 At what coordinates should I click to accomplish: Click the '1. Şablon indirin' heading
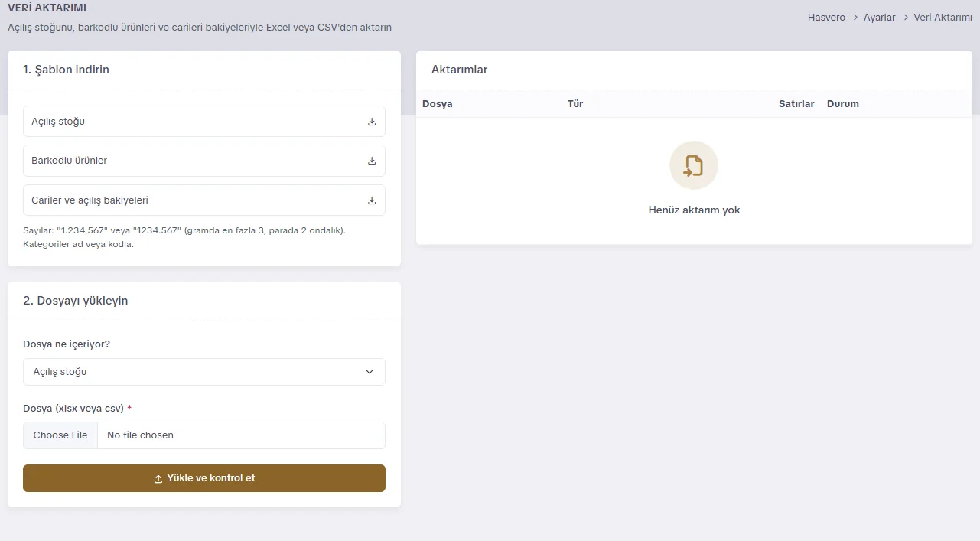pos(66,70)
